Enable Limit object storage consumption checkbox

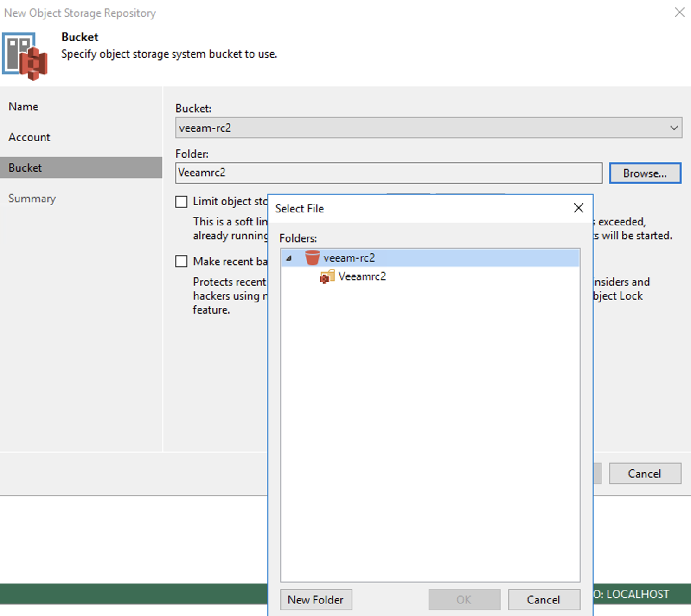click(181, 202)
